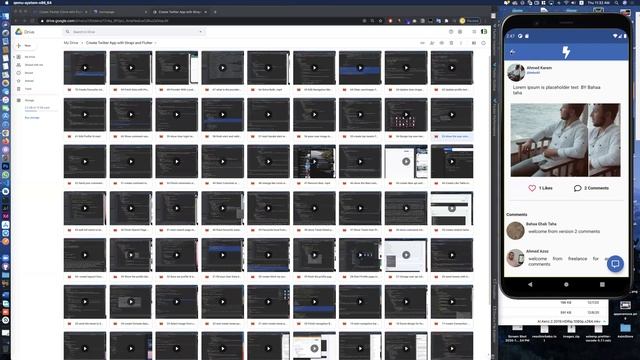The height and width of the screenshot is (360, 640).
Task: Tap the Android home navigation circle
Action: coord(566,284)
